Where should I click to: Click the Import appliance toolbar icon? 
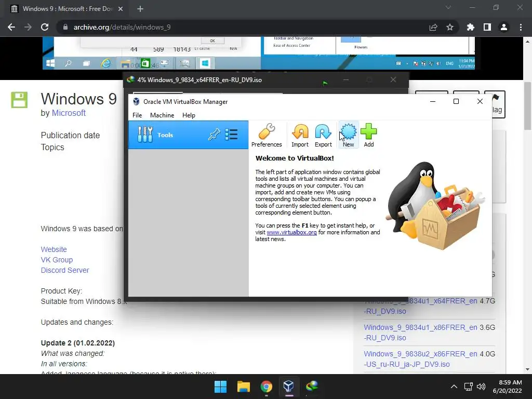(x=300, y=135)
